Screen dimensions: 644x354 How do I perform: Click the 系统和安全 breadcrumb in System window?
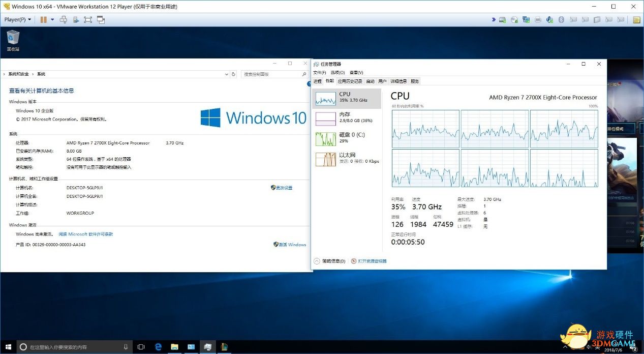pyautogui.click(x=18, y=74)
